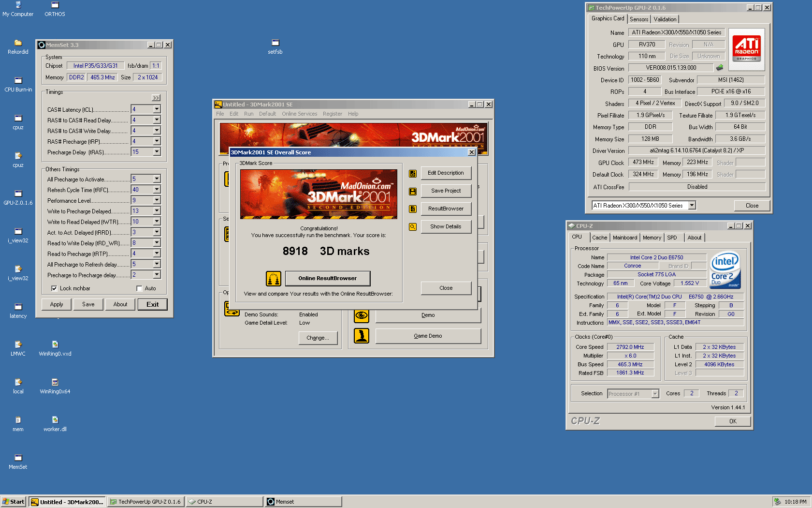
Task: Open the Performance Level dropdown
Action: (157, 200)
